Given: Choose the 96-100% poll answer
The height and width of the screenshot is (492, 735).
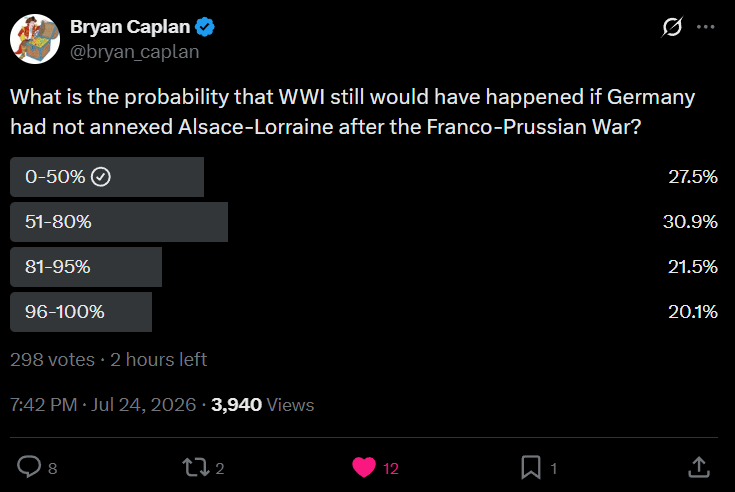Looking at the screenshot, I should click(364, 312).
